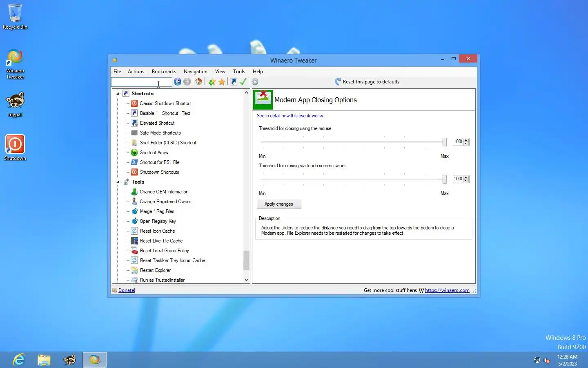Open the Open Registry Key tool
Screen dimensions: 588x368
(x=158, y=221)
